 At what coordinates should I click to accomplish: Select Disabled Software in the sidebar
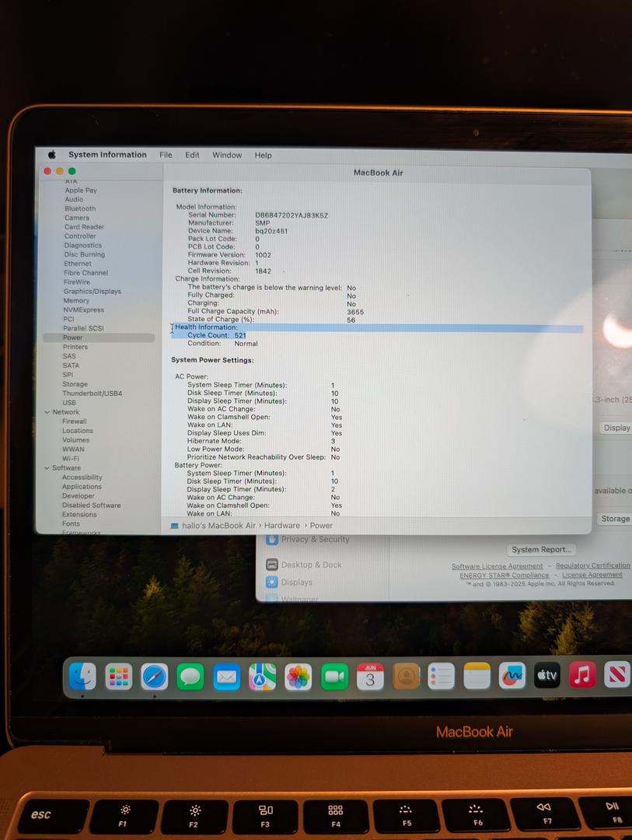(x=91, y=506)
